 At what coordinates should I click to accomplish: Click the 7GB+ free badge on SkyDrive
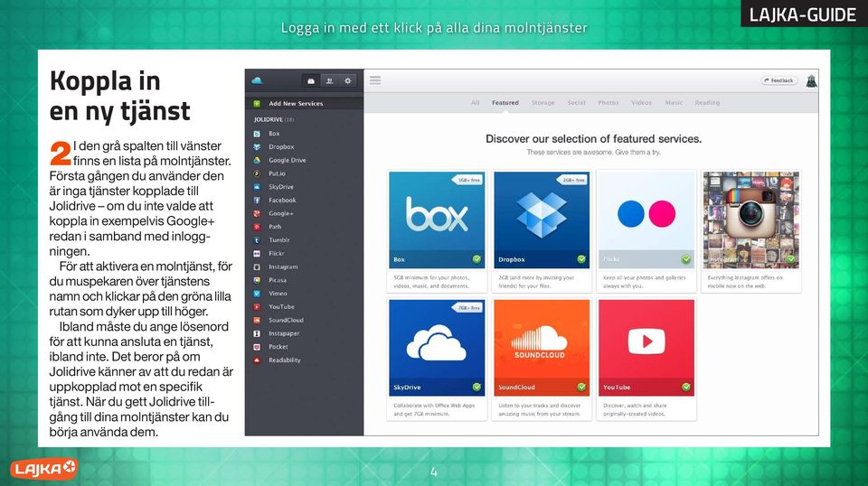point(467,307)
